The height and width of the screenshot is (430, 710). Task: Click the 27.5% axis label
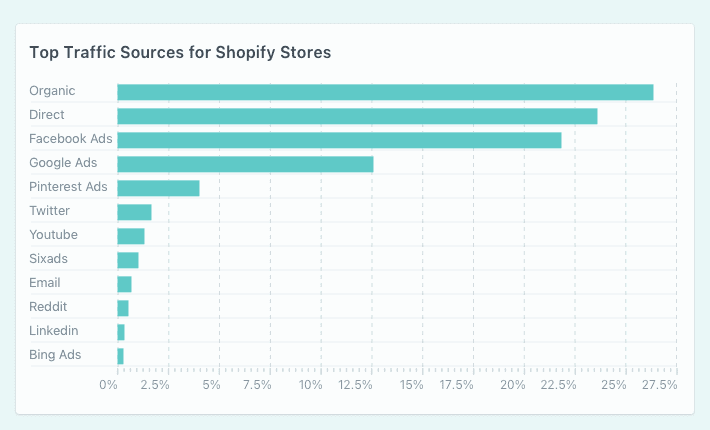tap(660, 385)
